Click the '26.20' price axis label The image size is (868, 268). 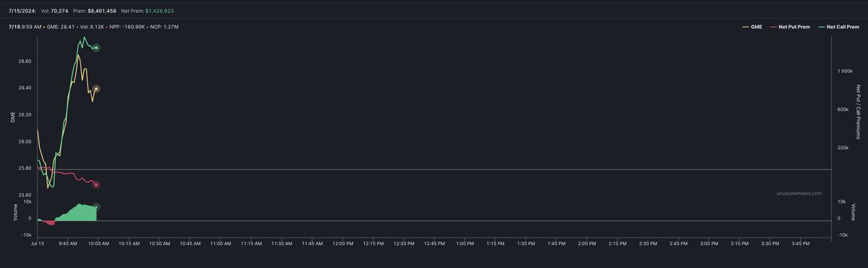click(x=25, y=114)
